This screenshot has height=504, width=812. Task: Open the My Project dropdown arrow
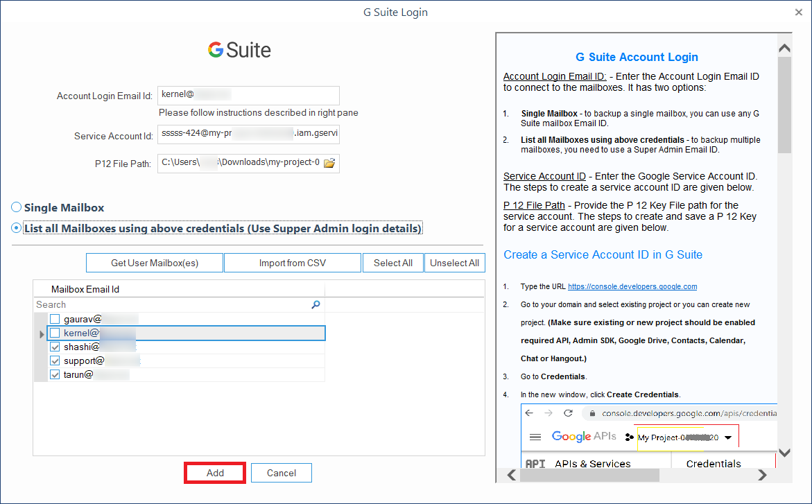click(728, 437)
